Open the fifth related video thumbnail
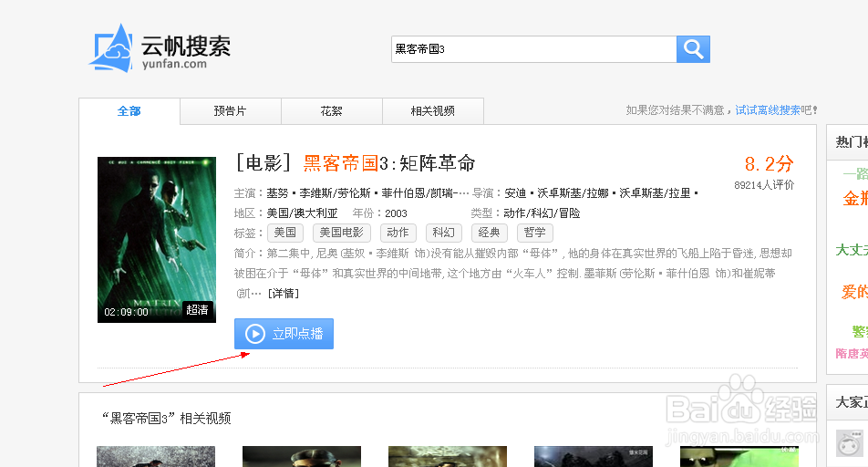868x467 pixels. 739,456
